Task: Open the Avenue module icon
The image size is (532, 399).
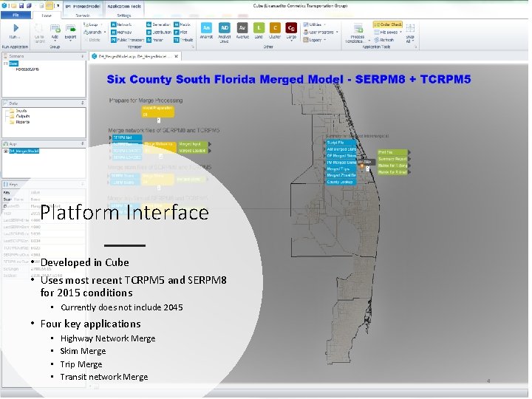Action: (x=242, y=28)
